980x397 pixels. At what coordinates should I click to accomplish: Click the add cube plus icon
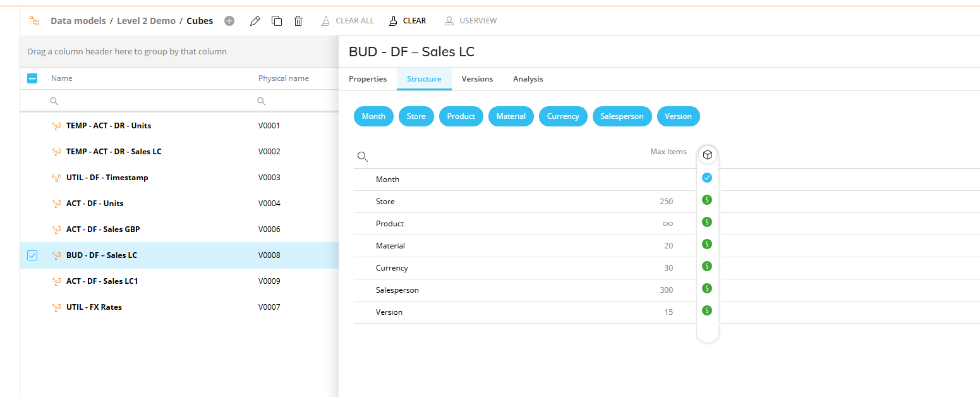point(229,21)
